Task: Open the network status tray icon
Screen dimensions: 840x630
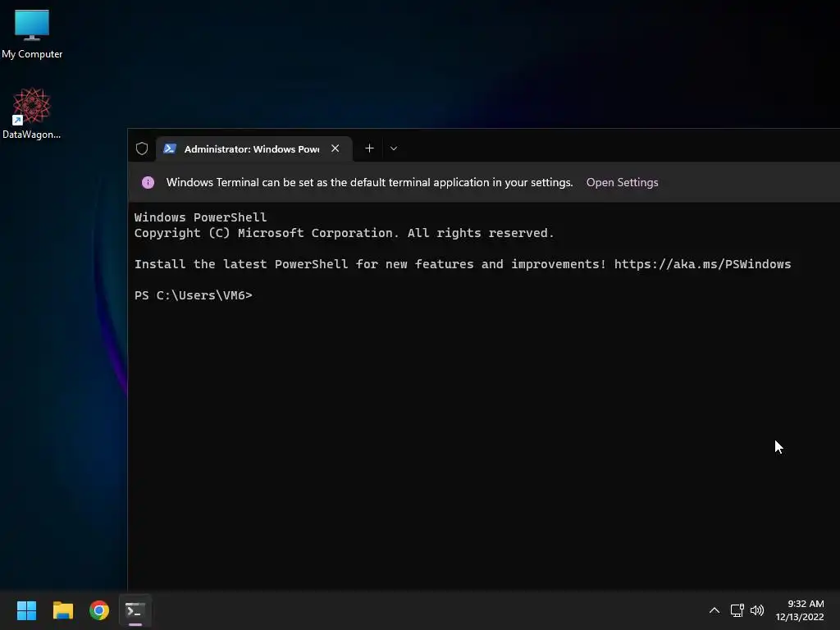Action: (737, 610)
